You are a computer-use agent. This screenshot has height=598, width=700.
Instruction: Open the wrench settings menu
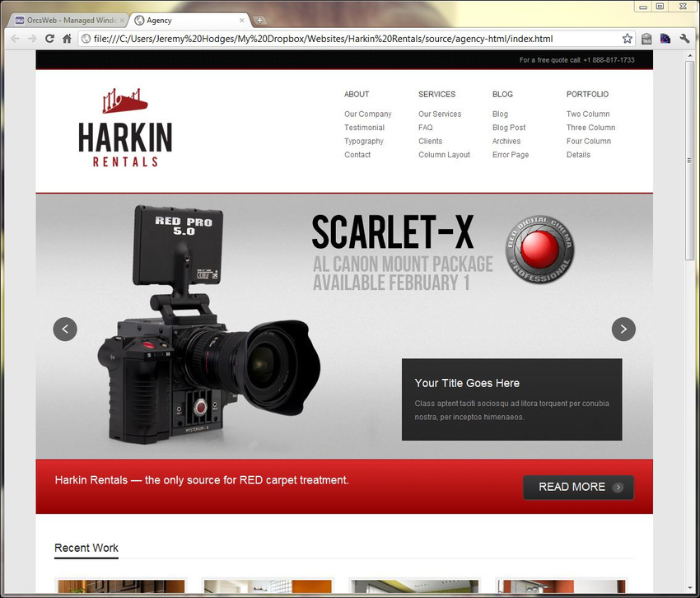(x=684, y=39)
